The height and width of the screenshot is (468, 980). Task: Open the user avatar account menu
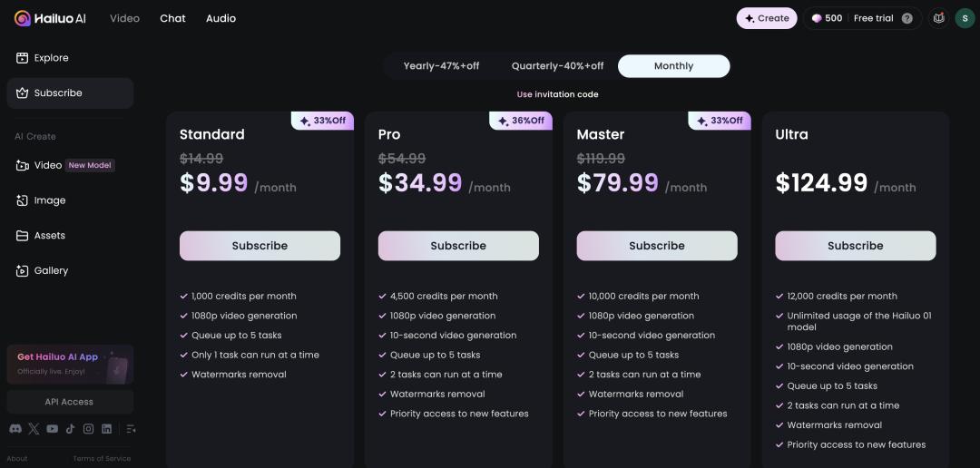(965, 18)
